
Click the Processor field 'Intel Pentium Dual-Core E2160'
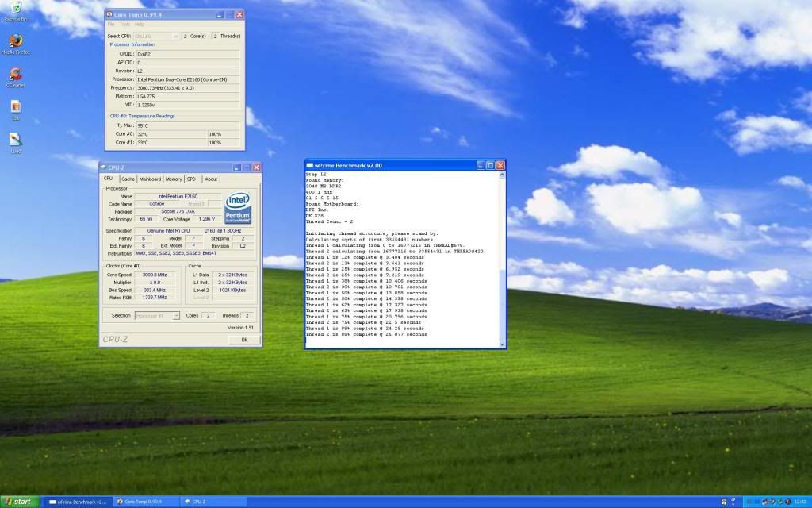click(x=188, y=79)
